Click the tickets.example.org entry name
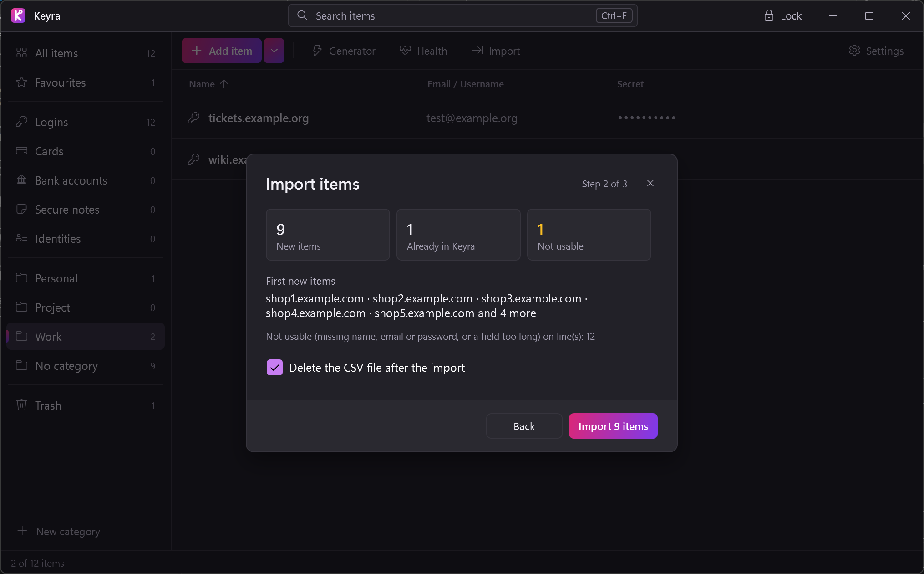Image resolution: width=924 pixels, height=574 pixels. tap(259, 118)
